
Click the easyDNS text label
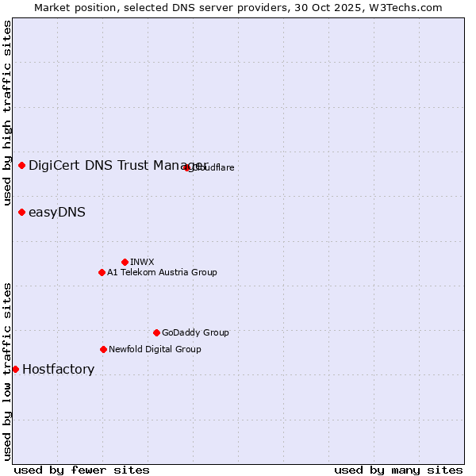tap(56, 212)
